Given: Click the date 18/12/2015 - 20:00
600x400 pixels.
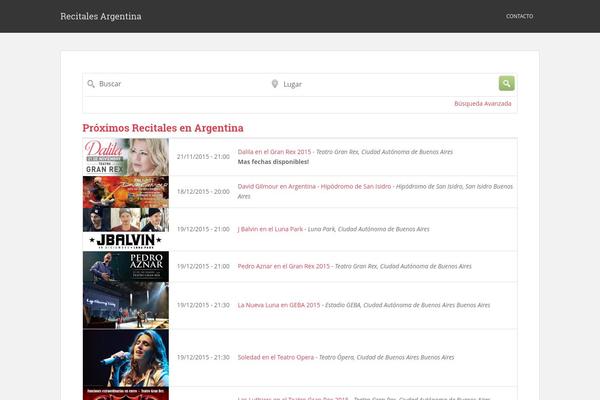Looking at the screenshot, I should [x=203, y=191].
